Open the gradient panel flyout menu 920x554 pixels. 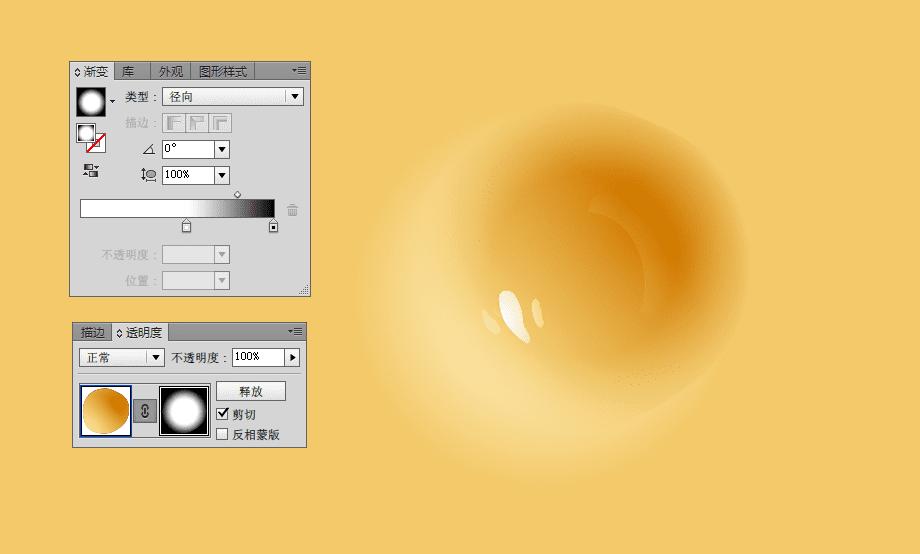(299, 70)
